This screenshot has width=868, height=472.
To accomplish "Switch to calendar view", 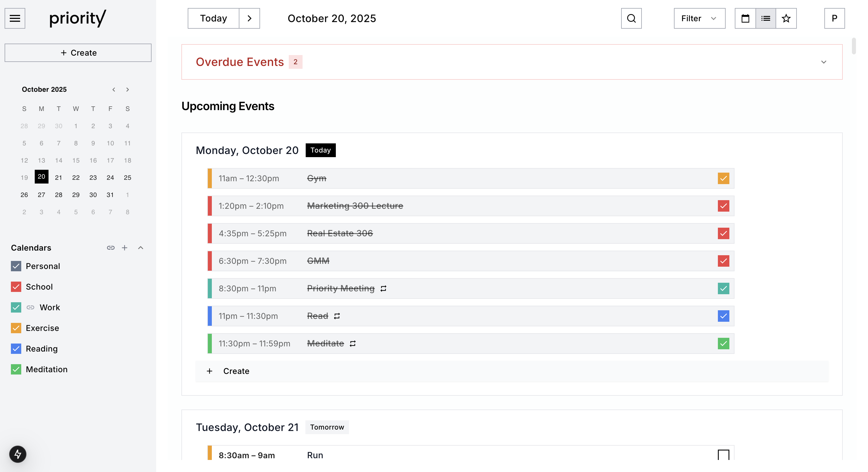I will tap(745, 18).
